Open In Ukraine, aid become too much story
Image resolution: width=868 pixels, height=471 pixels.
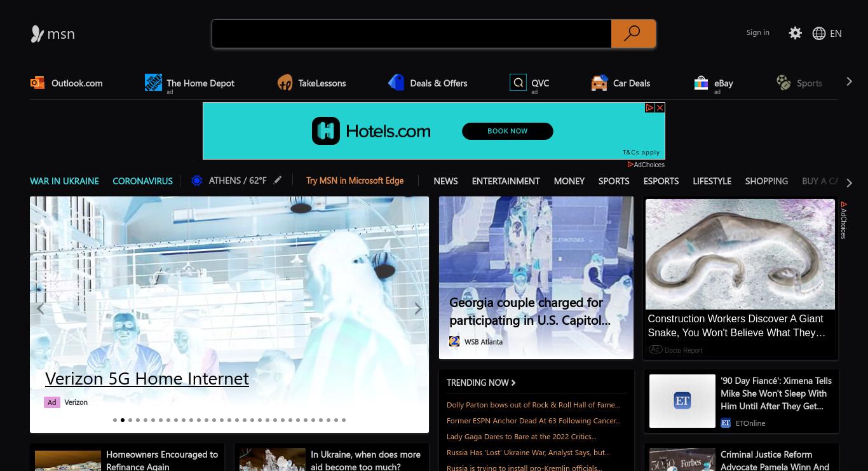[x=365, y=461]
